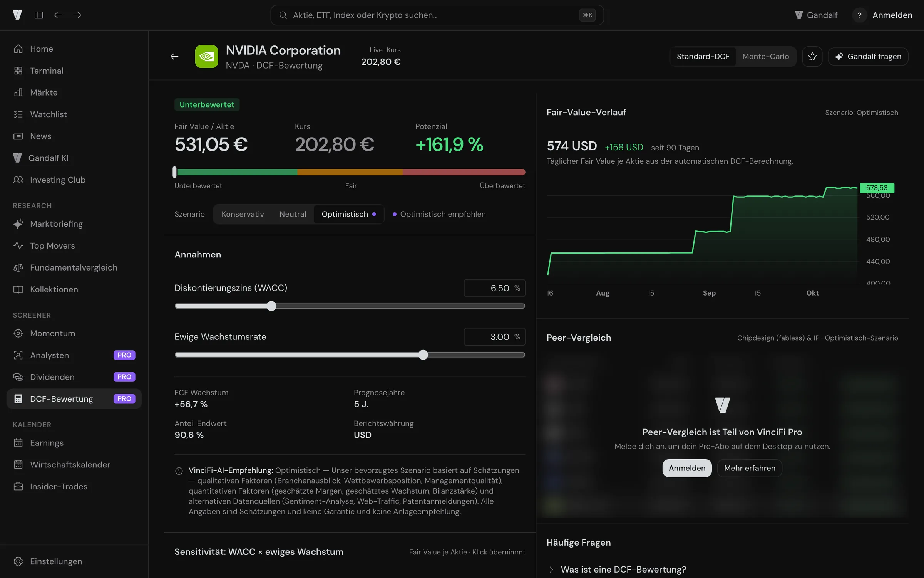
Task: Switch to Standard-DCF mode
Action: (703, 57)
